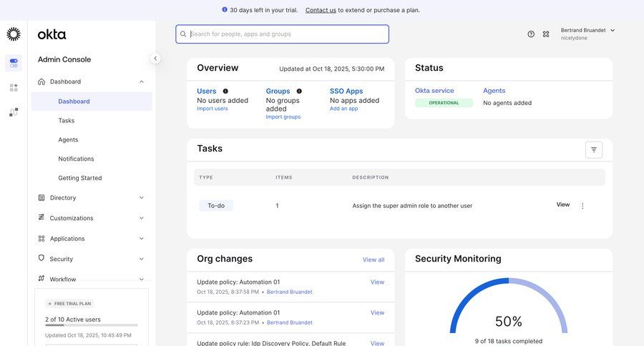Open the Bertrand Bruandet account dropdown

pyautogui.click(x=587, y=34)
